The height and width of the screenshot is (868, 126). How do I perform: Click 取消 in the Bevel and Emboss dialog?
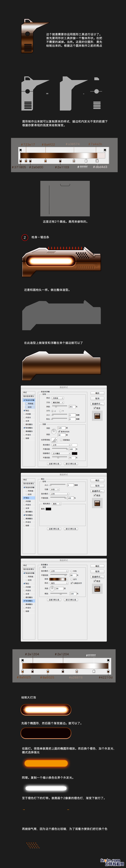point(97,399)
